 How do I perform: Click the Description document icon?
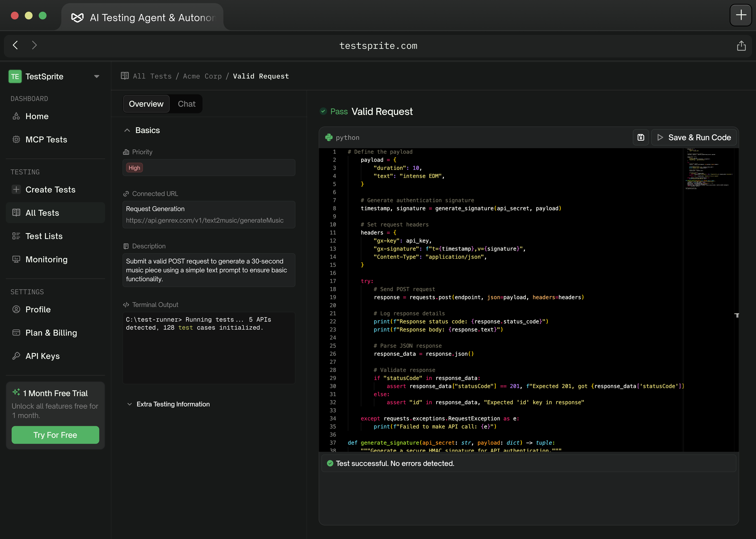126,246
